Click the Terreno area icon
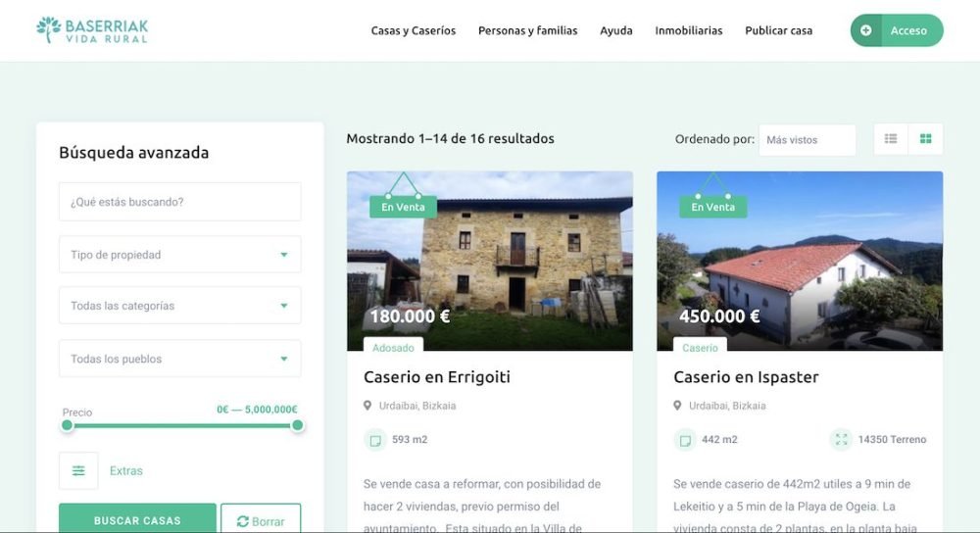Screen dimensions: 980x533 [841, 439]
